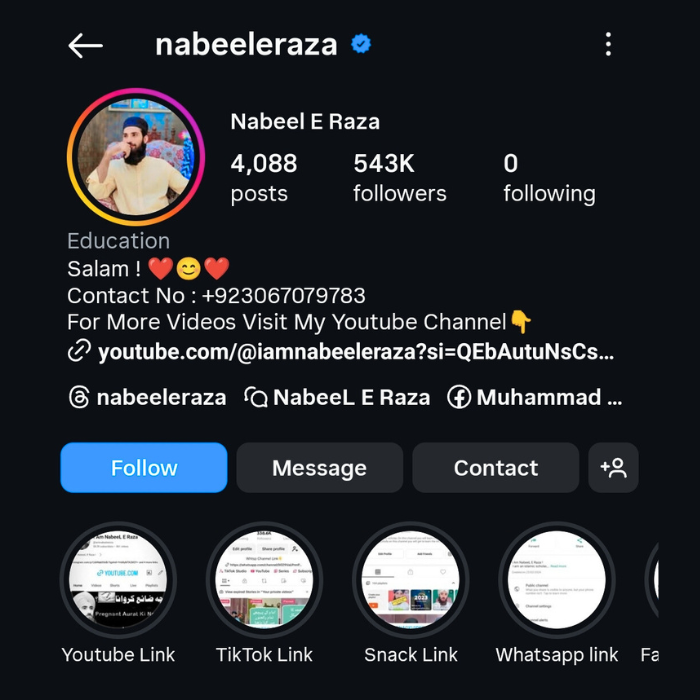Tap the blue verified badge
The image size is (700, 700).
[361, 44]
